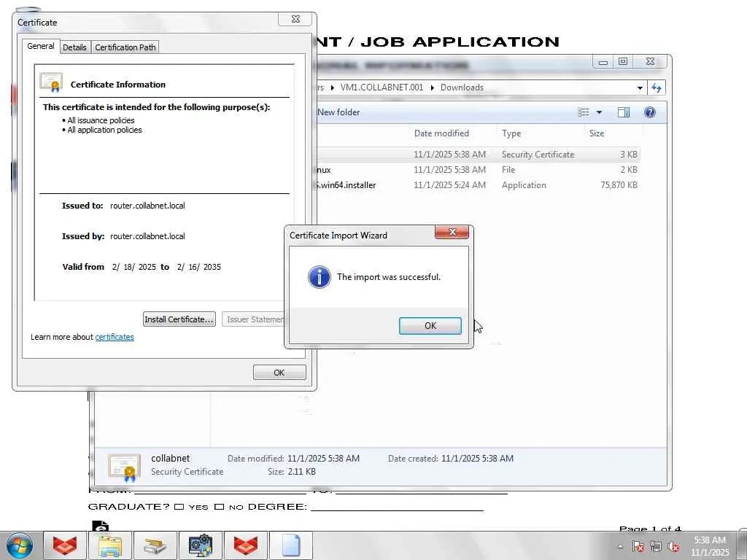Screen dimensions: 747x560
Task: Maximize the Explorer window
Action: coord(623,61)
